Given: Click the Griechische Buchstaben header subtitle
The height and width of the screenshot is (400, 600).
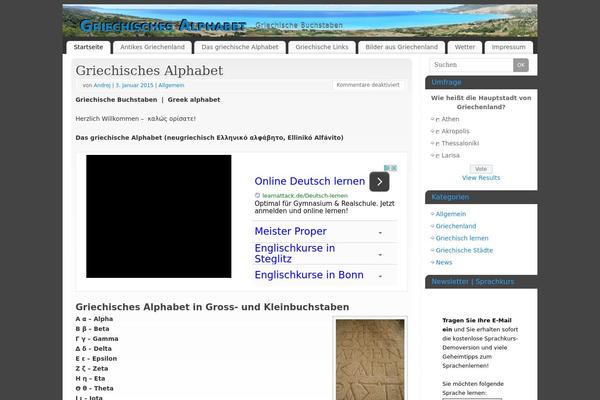Looking at the screenshot, I should 299,25.
